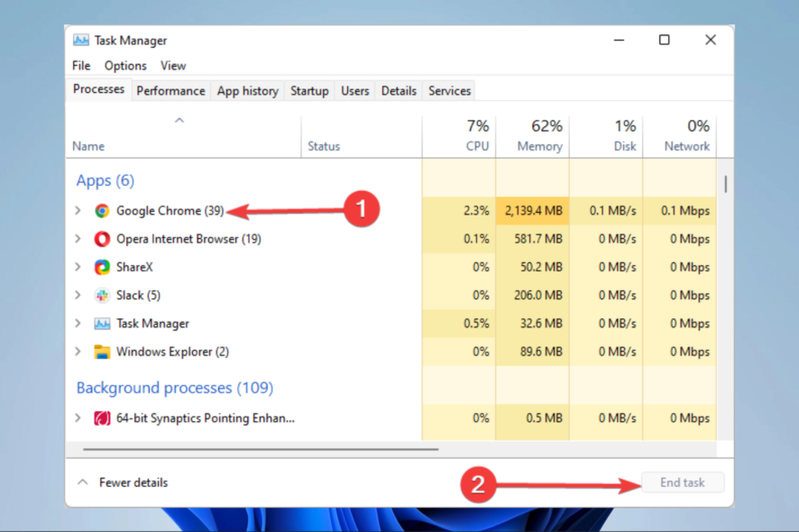The height and width of the screenshot is (532, 799).
Task: Click the Background processes (109) header
Action: click(x=175, y=388)
